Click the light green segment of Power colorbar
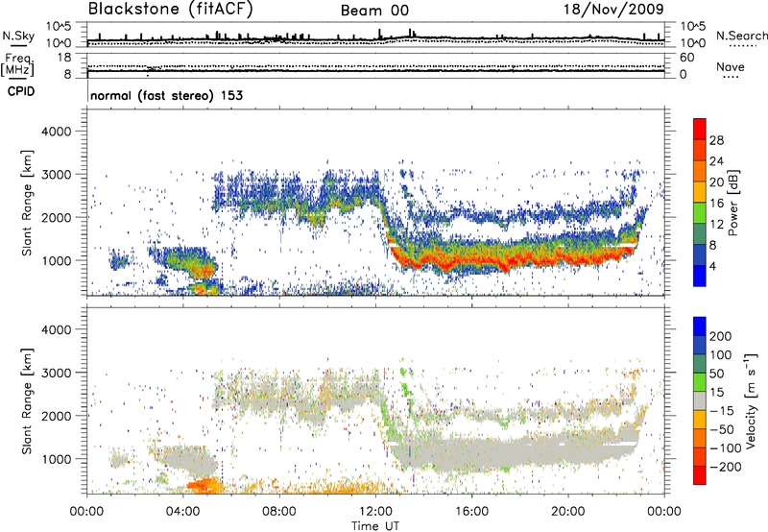The height and width of the screenshot is (532, 768). pyautogui.click(x=700, y=212)
